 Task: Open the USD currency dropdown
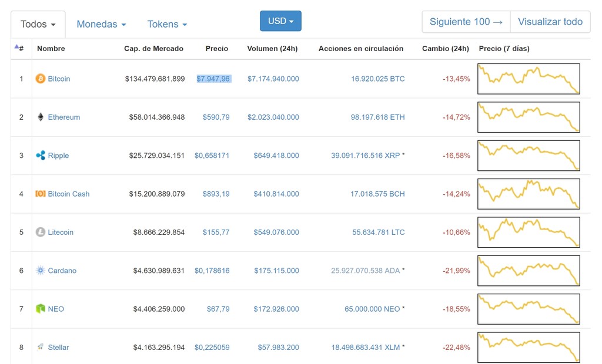(280, 21)
